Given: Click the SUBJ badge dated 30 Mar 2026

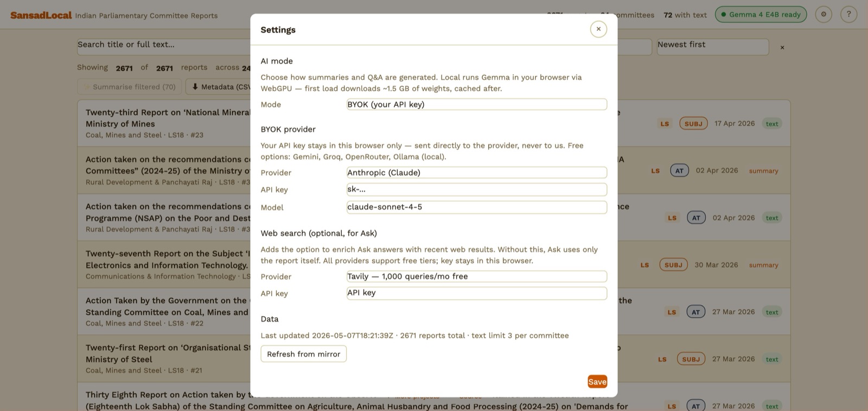Looking at the screenshot, I should coord(673,265).
